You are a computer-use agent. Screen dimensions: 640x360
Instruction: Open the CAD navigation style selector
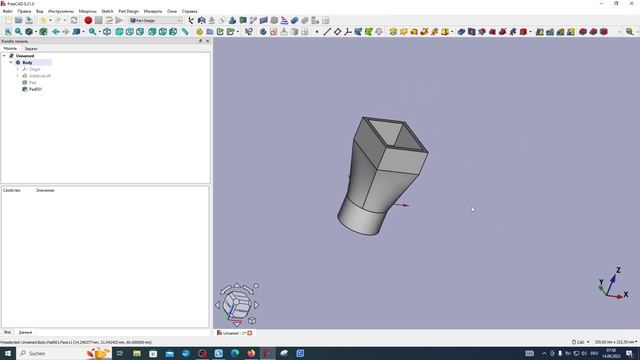point(580,342)
